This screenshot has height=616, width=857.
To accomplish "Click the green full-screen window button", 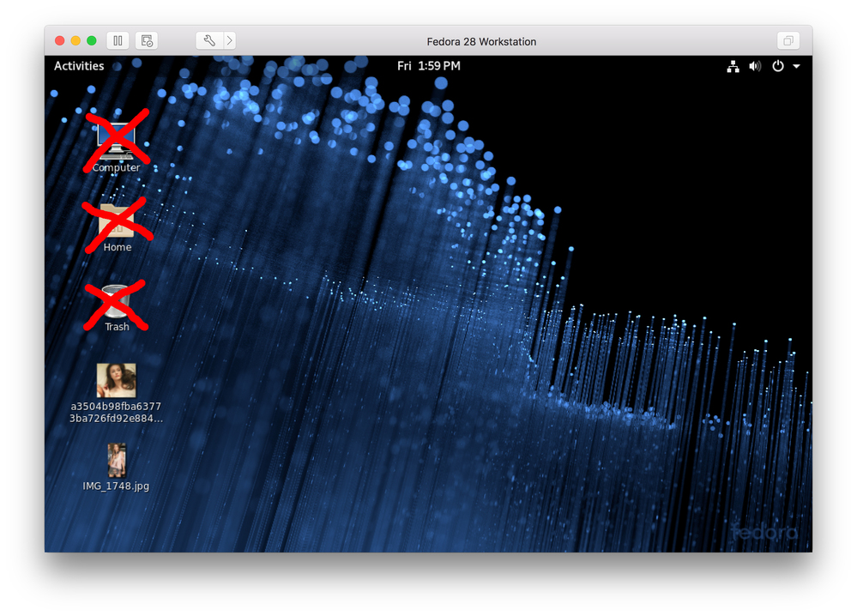I will click(x=92, y=40).
